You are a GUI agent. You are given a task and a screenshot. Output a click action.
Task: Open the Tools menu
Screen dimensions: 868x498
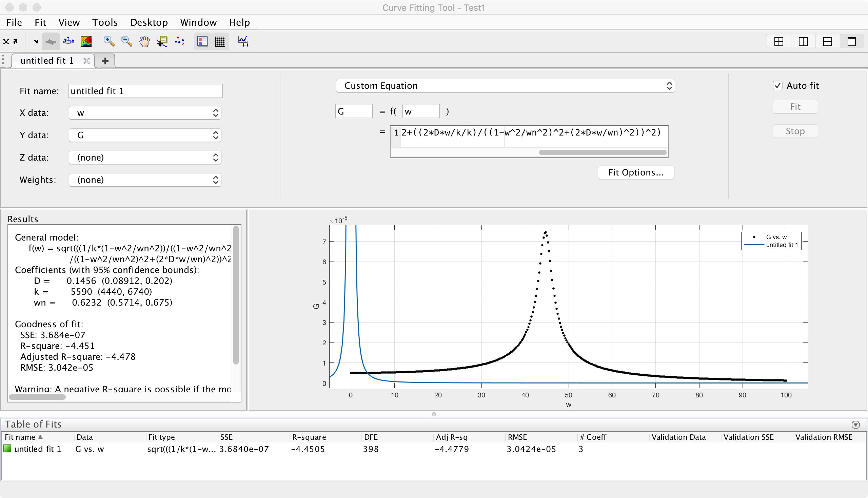[x=105, y=23]
